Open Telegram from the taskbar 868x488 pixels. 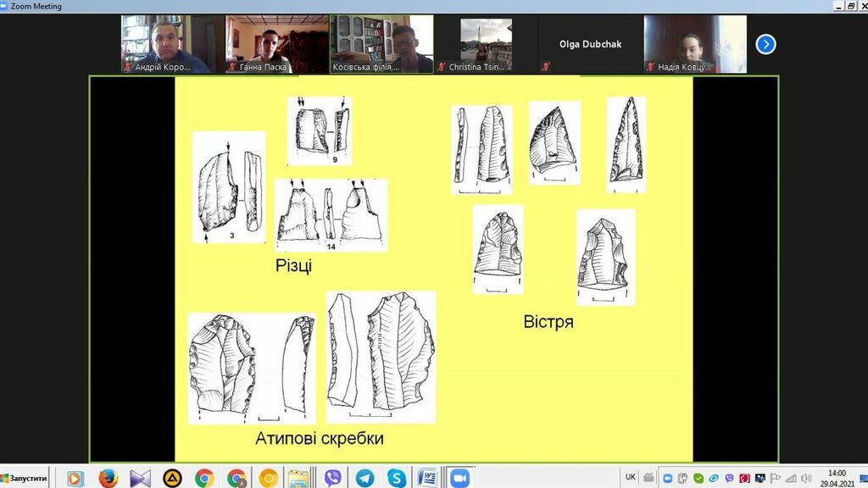click(364, 478)
